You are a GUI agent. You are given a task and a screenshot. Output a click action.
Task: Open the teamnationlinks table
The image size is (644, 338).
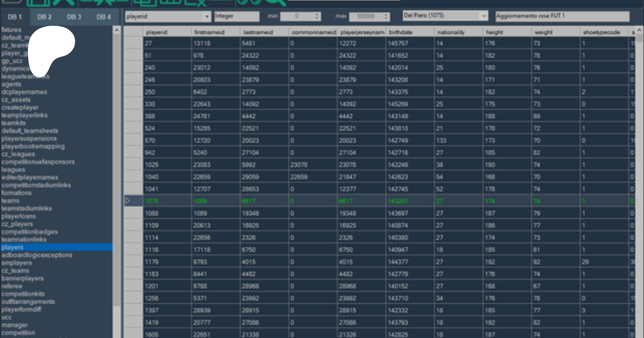[24, 240]
